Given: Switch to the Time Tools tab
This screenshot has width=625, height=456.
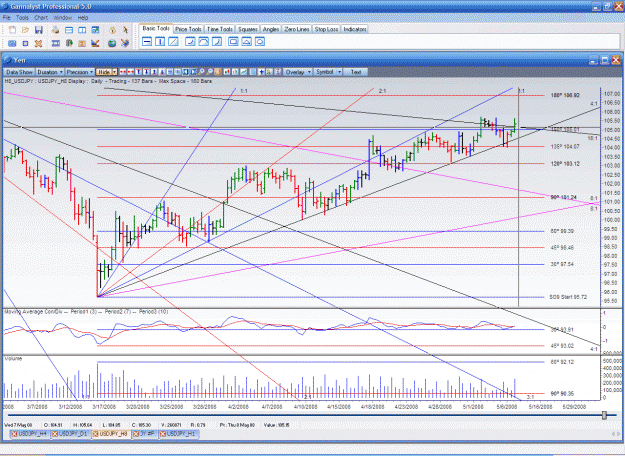Looking at the screenshot, I should [220, 29].
